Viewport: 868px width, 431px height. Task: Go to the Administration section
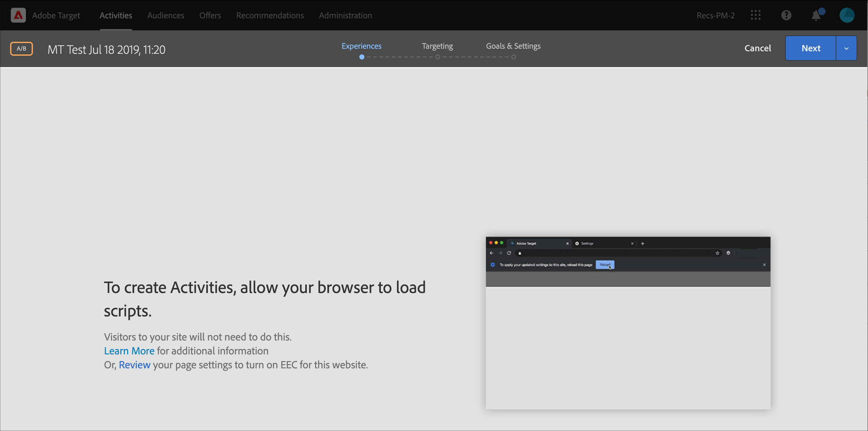(345, 15)
